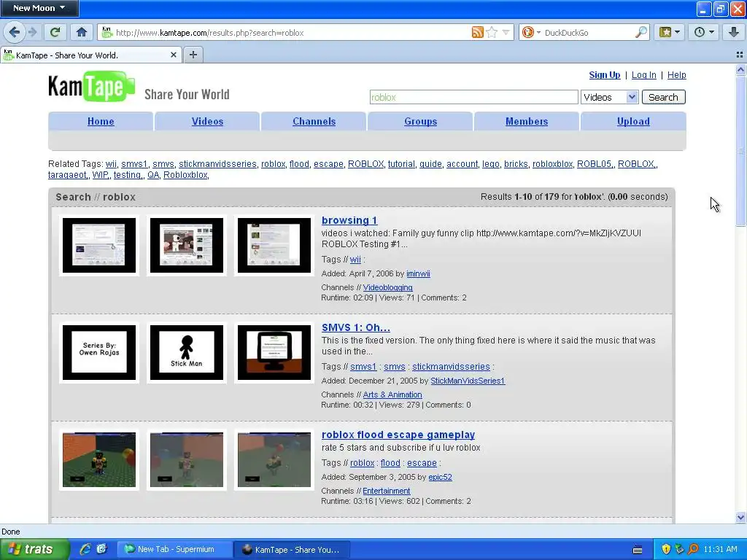The image size is (747, 560).
Task: Select the KamTape - Share Your World tab
Action: tap(90, 55)
